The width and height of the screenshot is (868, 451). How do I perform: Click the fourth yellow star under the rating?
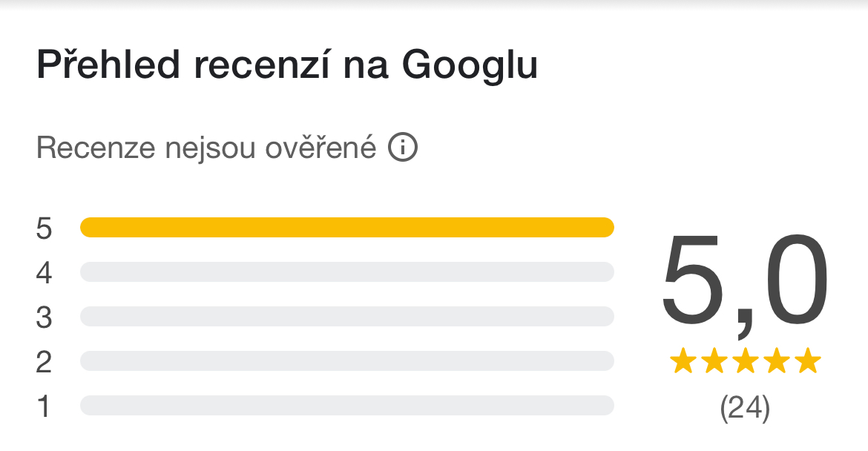(776, 362)
